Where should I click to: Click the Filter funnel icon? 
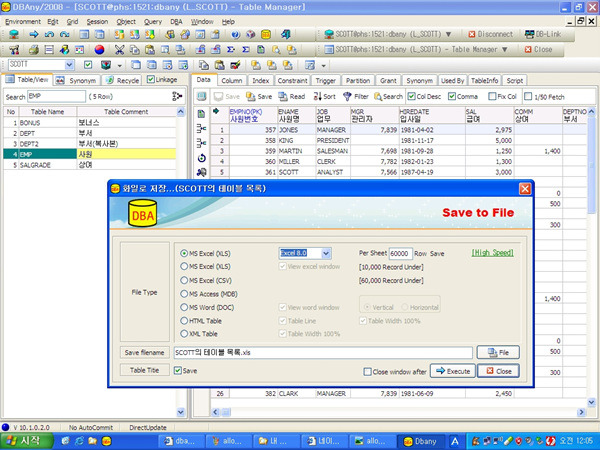(x=347, y=96)
